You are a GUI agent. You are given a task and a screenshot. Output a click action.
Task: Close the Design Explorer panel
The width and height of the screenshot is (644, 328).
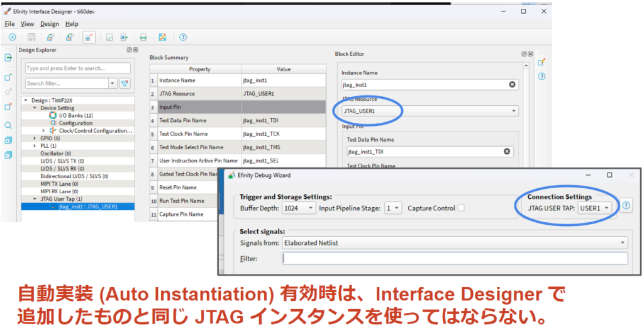pyautogui.click(x=136, y=50)
